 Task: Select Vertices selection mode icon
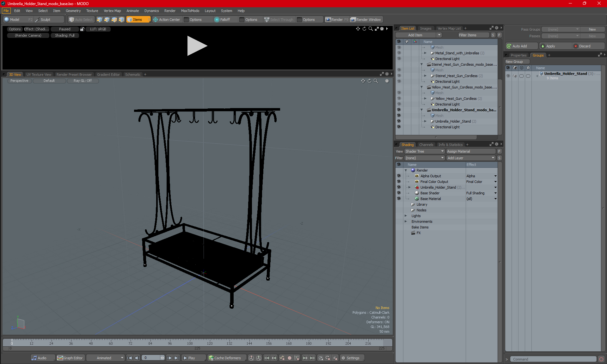point(100,20)
